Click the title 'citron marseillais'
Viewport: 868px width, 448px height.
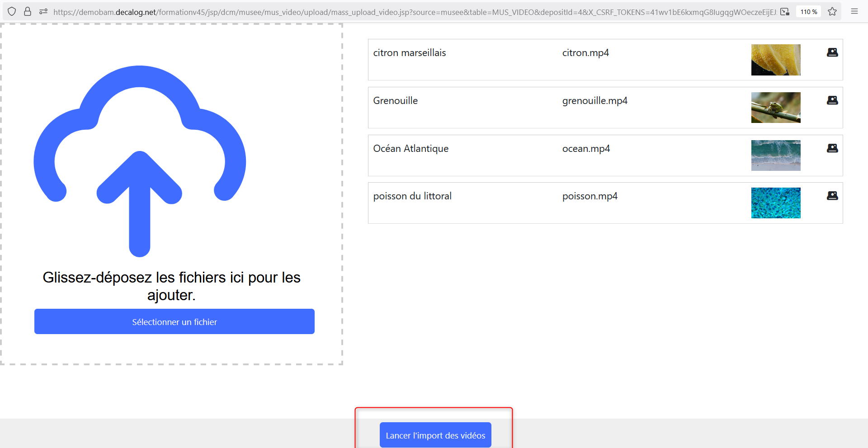(x=410, y=53)
